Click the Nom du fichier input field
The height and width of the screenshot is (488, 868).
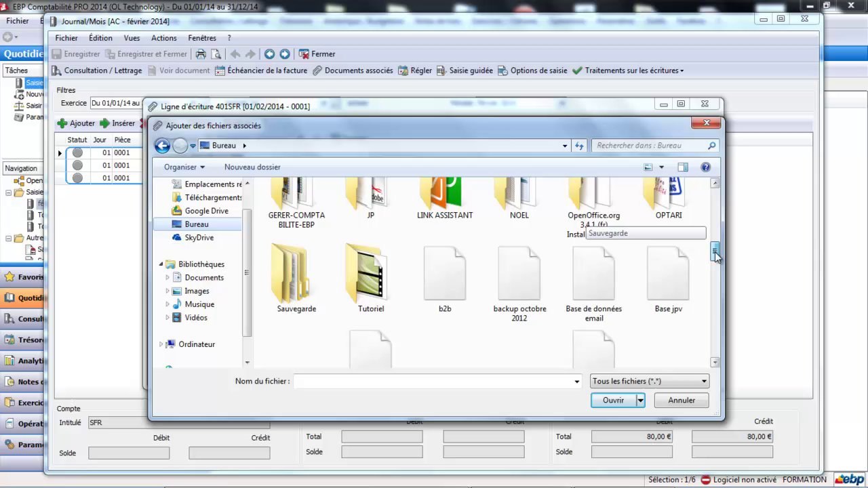[x=437, y=382]
